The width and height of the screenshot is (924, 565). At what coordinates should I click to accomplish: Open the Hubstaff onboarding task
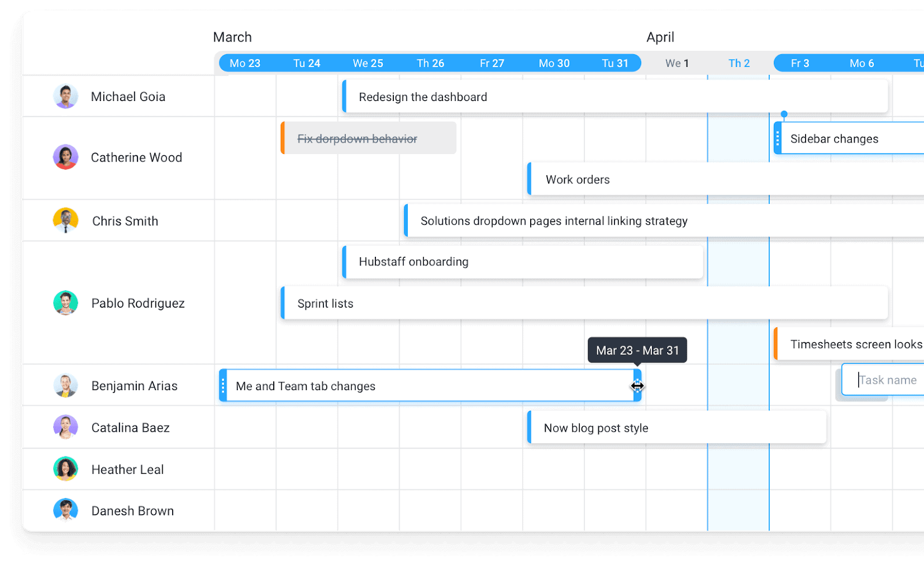(523, 261)
